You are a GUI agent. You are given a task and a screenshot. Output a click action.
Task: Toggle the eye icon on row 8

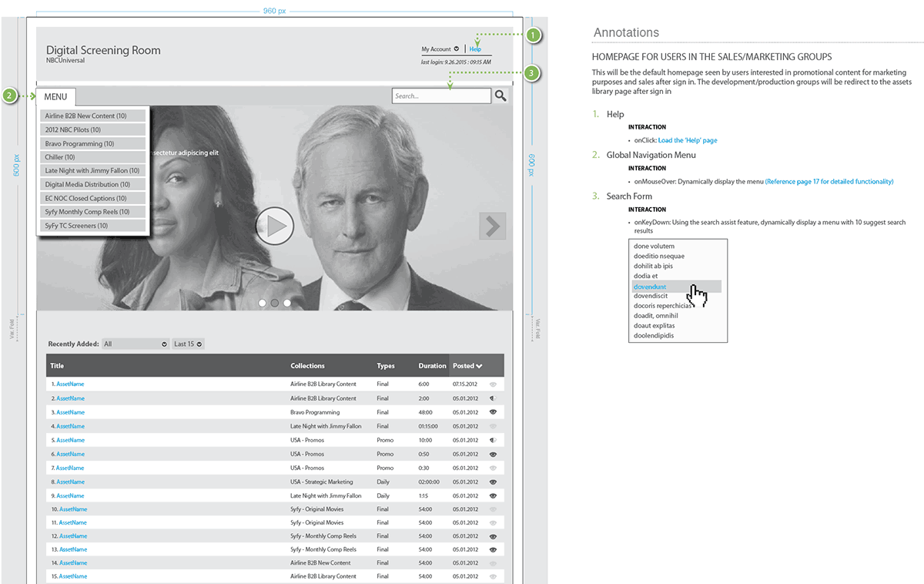click(x=493, y=482)
